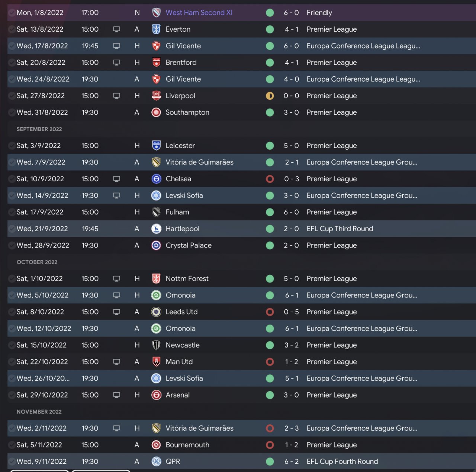The height and width of the screenshot is (472, 476).
Task: Click the Hartlepool club badge
Action: coord(156,229)
